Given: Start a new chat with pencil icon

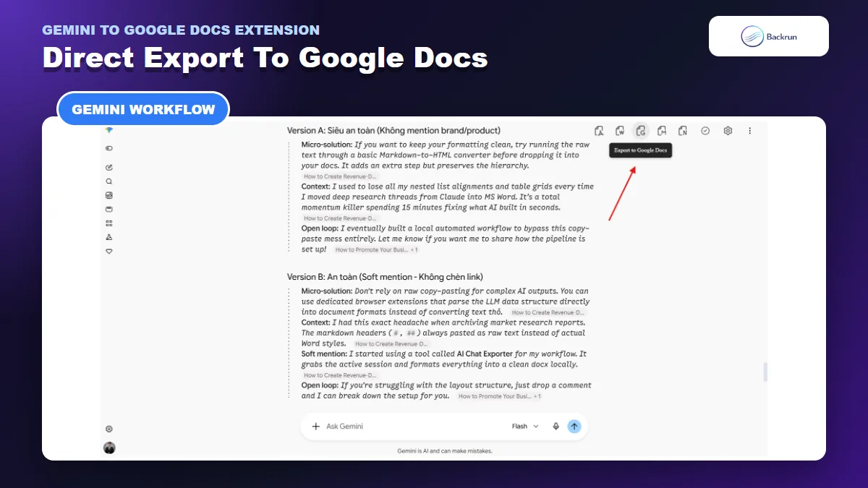Looking at the screenshot, I should 109,167.
